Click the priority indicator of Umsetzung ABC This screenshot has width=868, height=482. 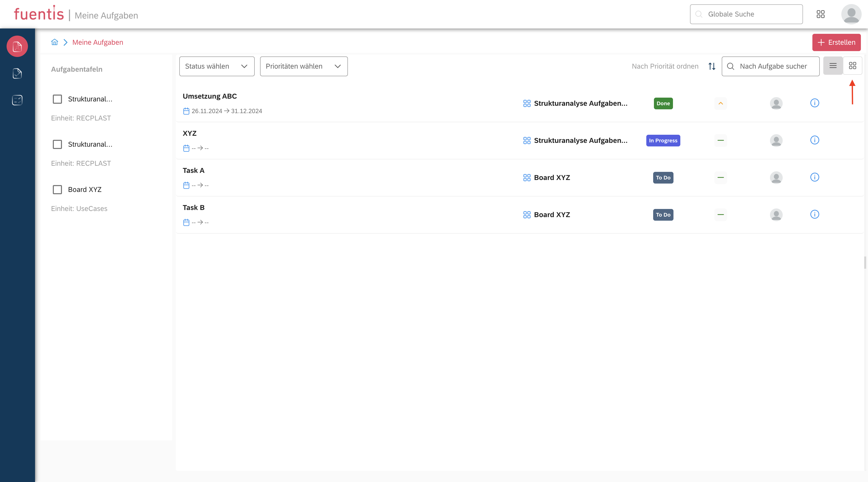click(720, 103)
